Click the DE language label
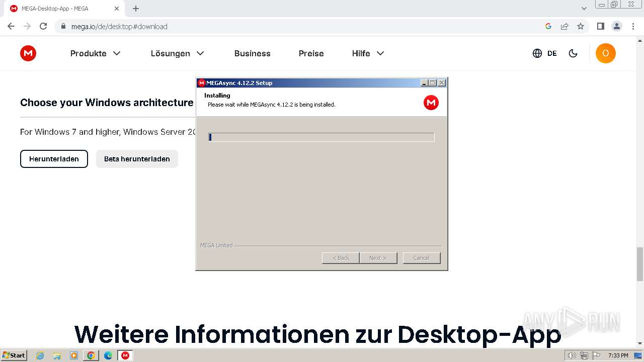Image resolution: width=644 pixels, height=362 pixels. [x=552, y=53]
